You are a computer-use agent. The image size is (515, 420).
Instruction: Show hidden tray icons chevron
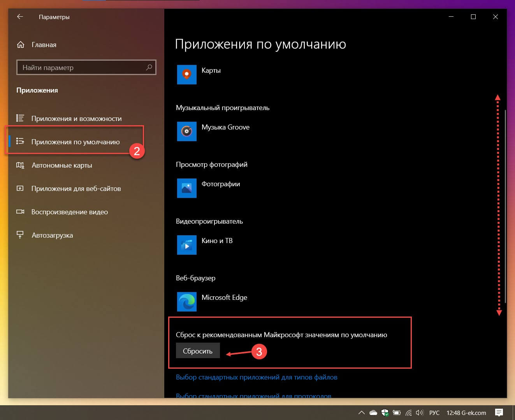pyautogui.click(x=361, y=413)
